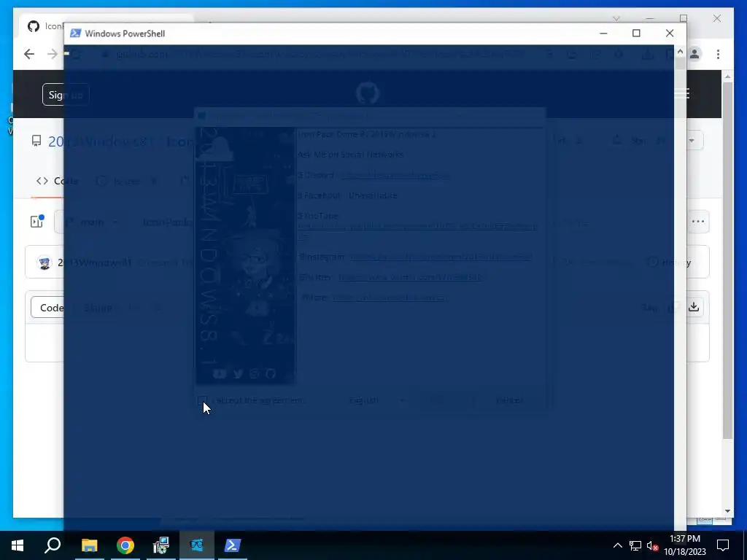Screen dimensions: 747x560
Task: Download the raw file from GitHub
Action: (x=694, y=307)
